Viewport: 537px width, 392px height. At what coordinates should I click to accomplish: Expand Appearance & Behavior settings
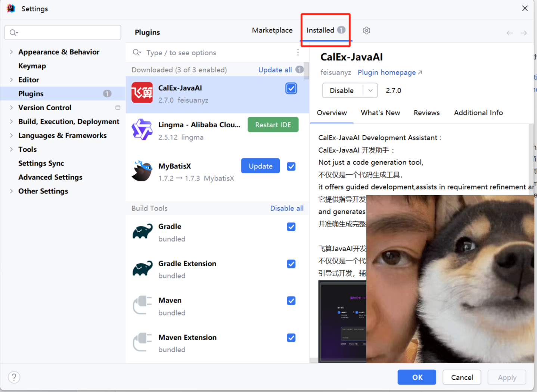pos(11,52)
